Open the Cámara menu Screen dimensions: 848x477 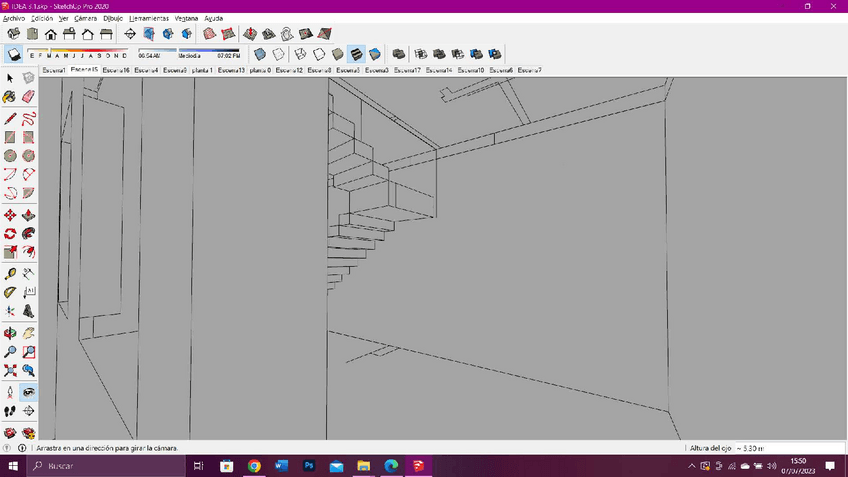[85, 18]
